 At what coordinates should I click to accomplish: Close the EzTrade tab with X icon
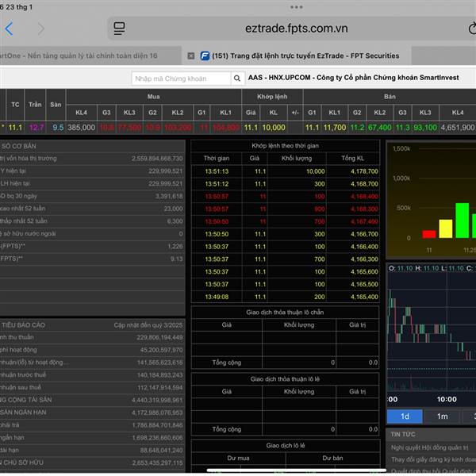(190, 56)
